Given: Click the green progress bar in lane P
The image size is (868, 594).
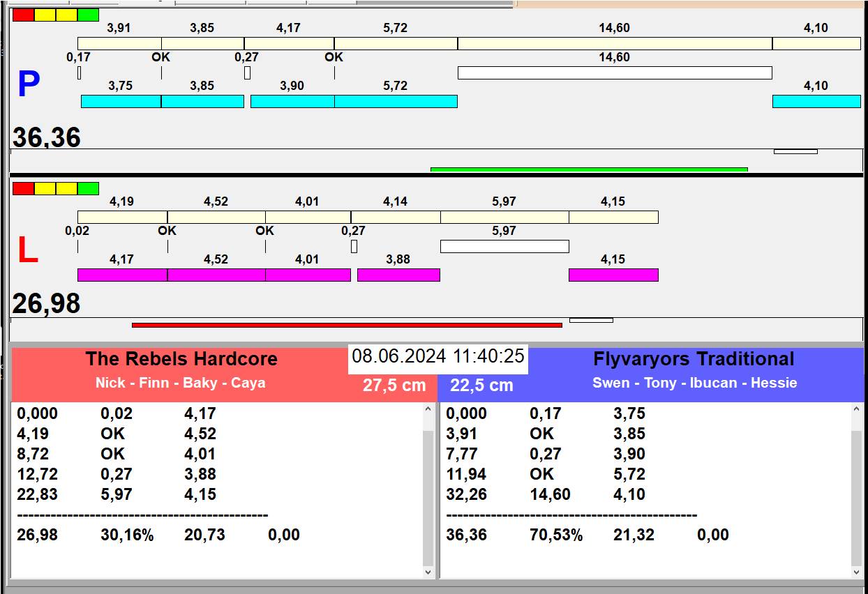Looking at the screenshot, I should (588, 169).
